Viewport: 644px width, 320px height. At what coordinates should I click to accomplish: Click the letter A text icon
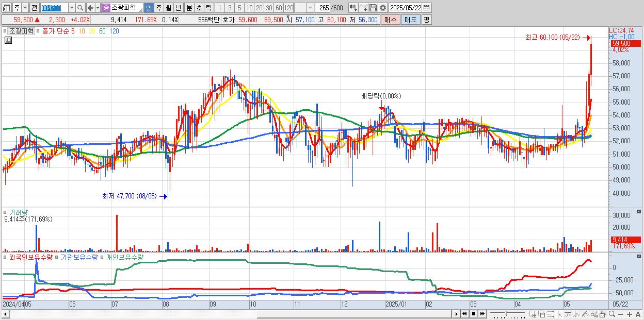tap(638, 314)
